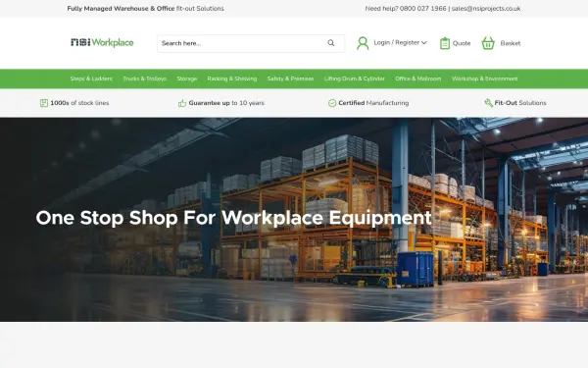The height and width of the screenshot is (368, 588).
Task: Click the user account icon
Action: pos(363,43)
